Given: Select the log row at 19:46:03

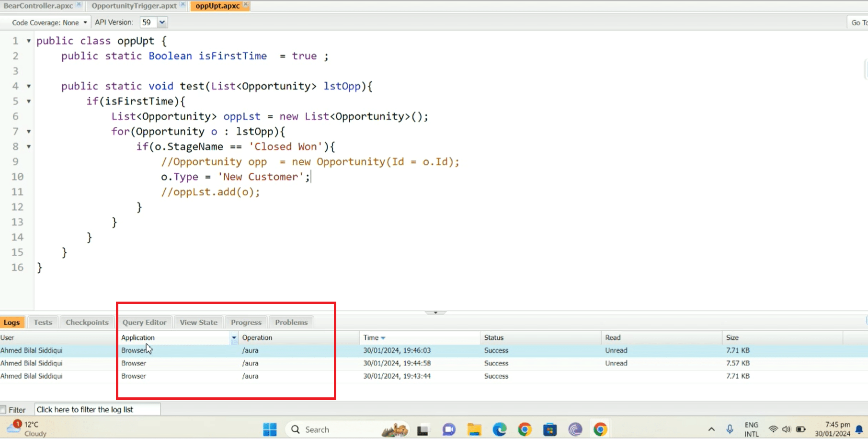Looking at the screenshot, I should (434, 350).
